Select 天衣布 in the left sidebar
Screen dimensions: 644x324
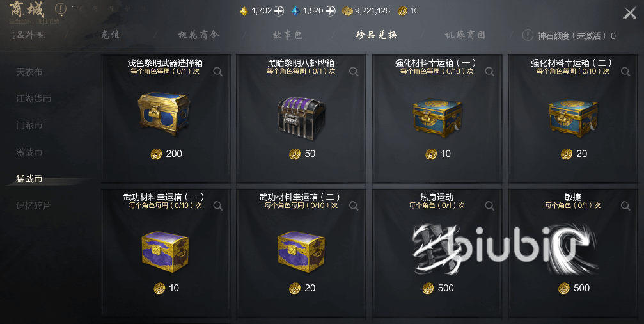pos(29,72)
